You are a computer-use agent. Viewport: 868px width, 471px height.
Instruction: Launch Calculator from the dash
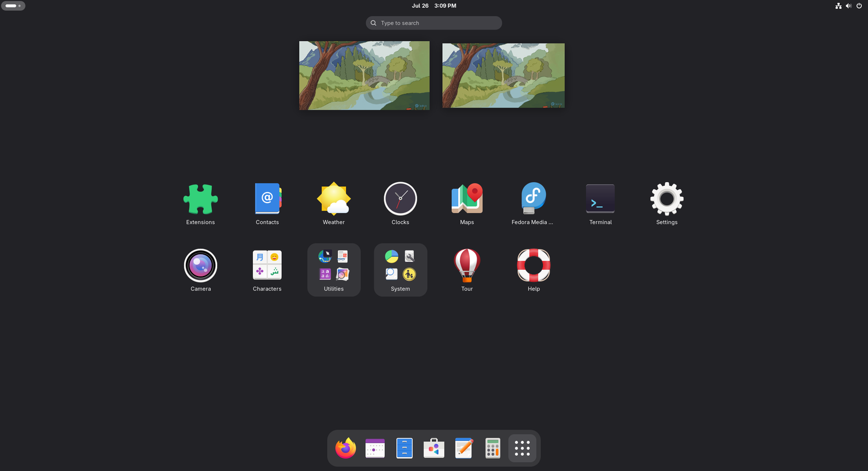coord(493,448)
